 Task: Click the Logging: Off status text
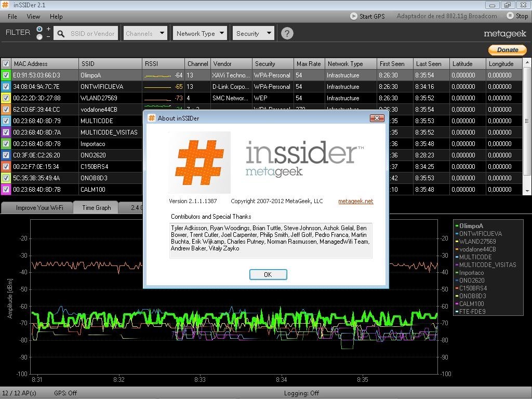[x=302, y=393]
